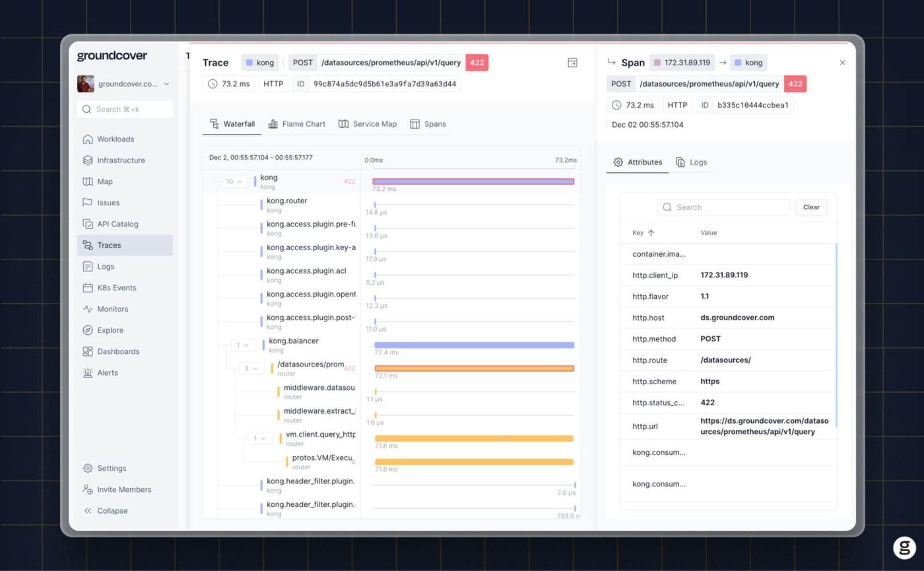Open the Alerts bell icon

coord(88,373)
